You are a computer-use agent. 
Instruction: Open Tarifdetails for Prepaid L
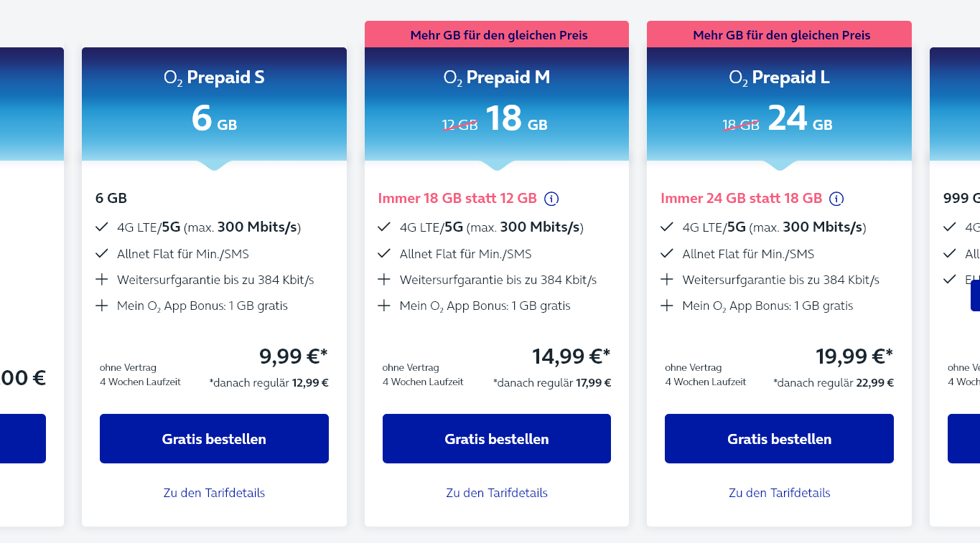[x=779, y=493]
